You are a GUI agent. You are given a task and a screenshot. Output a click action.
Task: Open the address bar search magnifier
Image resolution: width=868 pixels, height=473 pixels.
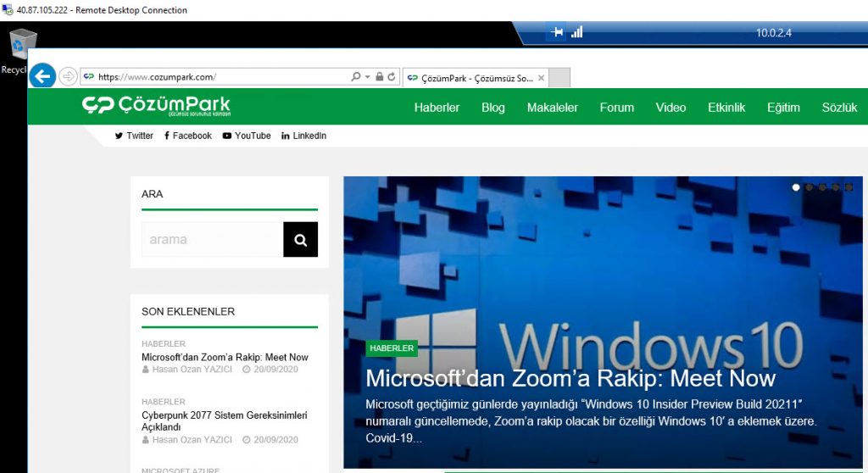[x=355, y=76]
